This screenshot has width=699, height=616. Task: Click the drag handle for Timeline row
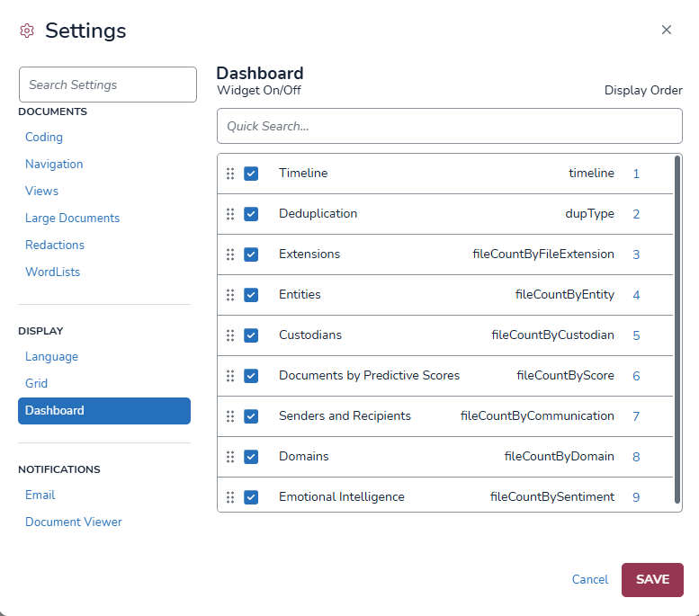230,174
